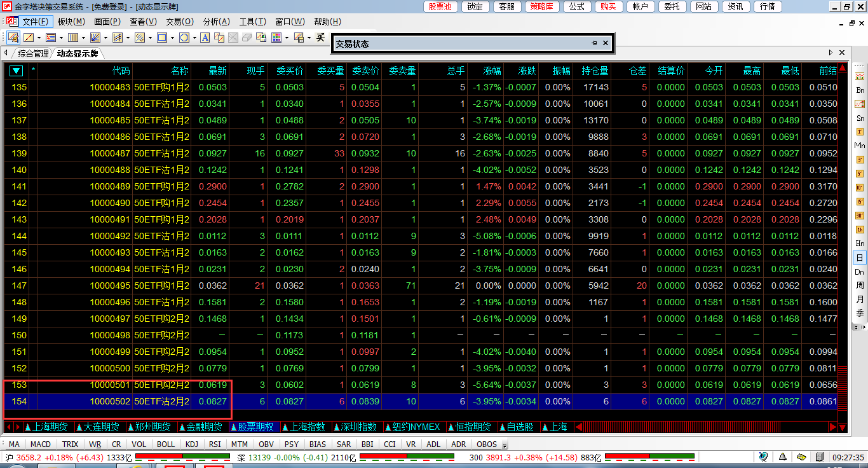Select the ellipse drawing tool icon
This screenshot has height=468, width=868.
point(183,38)
